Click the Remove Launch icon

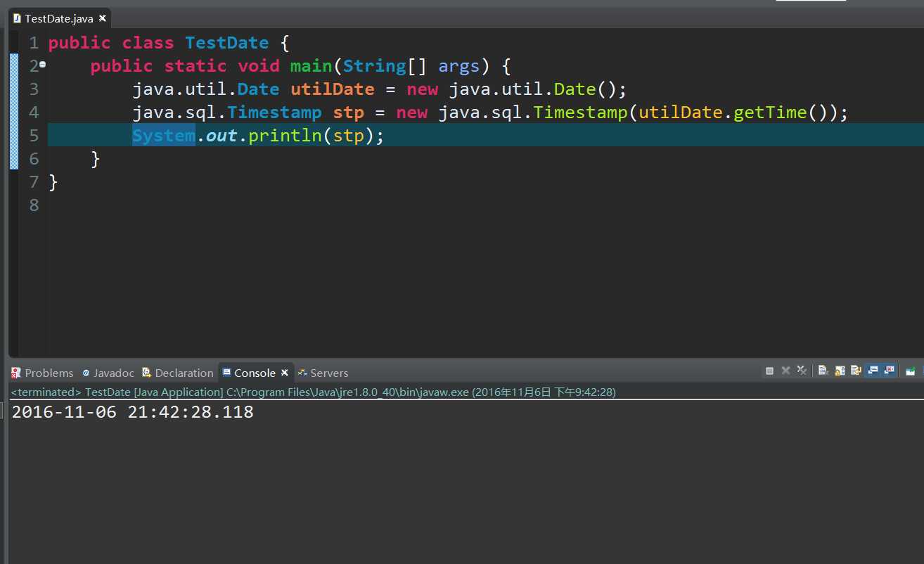coord(785,371)
